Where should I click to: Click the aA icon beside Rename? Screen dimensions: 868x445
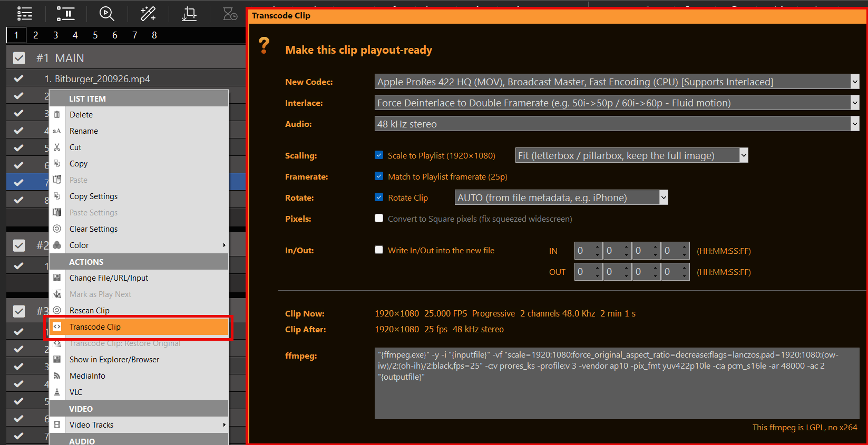point(57,131)
